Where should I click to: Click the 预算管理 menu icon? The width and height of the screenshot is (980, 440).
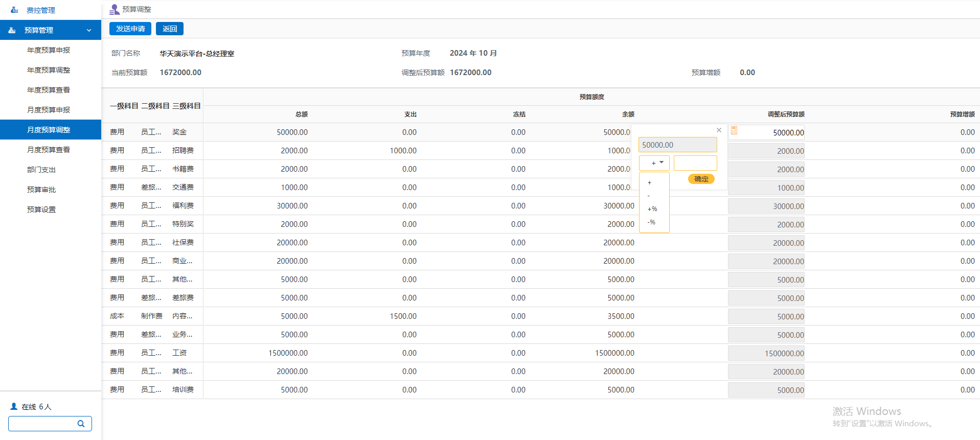(x=12, y=30)
